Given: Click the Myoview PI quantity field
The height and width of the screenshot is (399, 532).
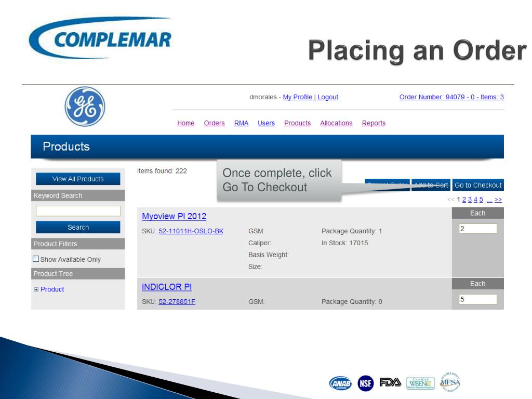Looking at the screenshot, I should [x=478, y=229].
